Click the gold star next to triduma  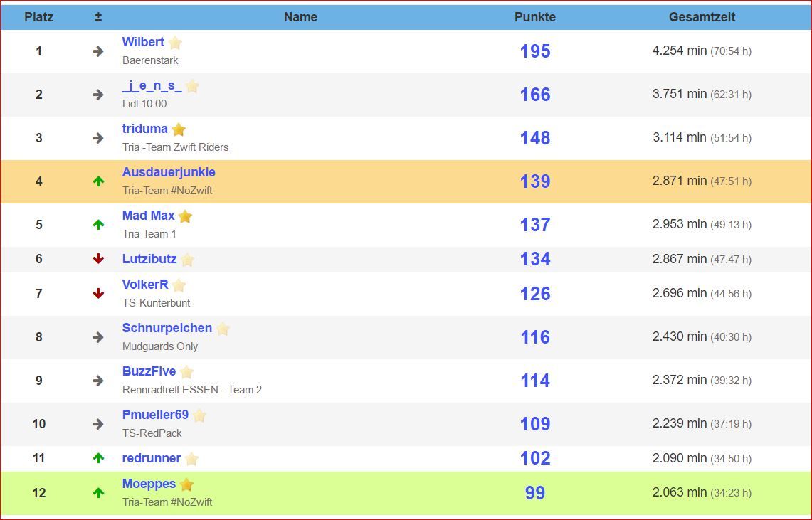pos(179,129)
